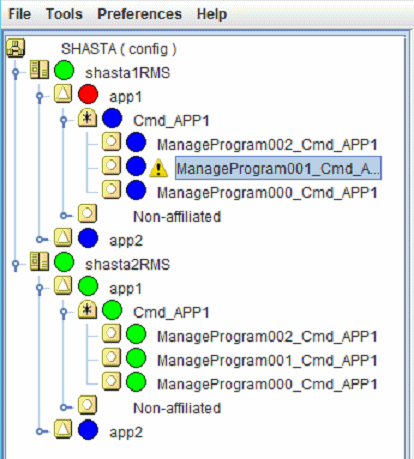Click the red status circle of app1
Viewport: 414px width, 459px height.
pyautogui.click(x=88, y=94)
